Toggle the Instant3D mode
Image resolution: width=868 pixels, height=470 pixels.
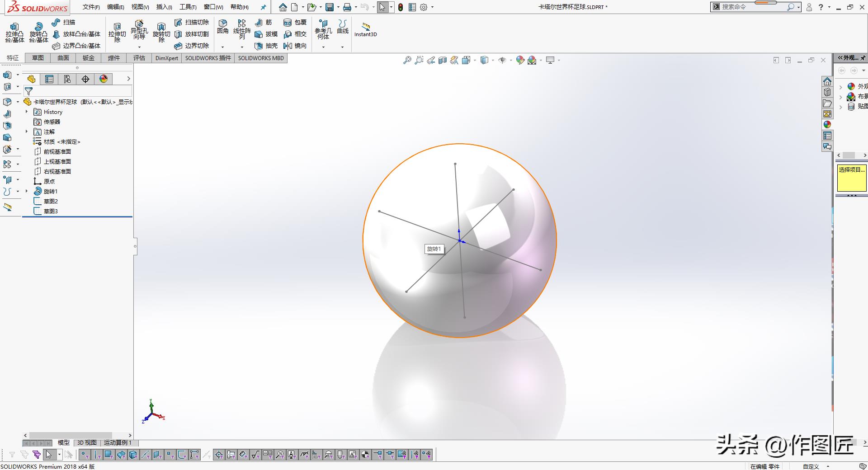point(365,29)
